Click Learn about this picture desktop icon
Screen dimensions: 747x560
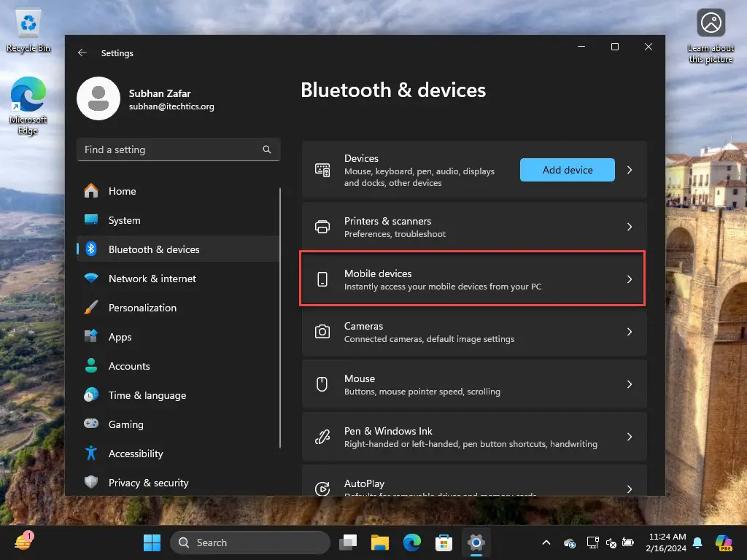[x=711, y=36]
